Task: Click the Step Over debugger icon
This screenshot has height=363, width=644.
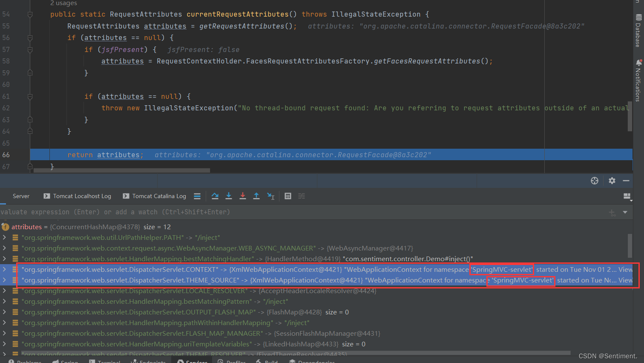Action: (x=215, y=196)
